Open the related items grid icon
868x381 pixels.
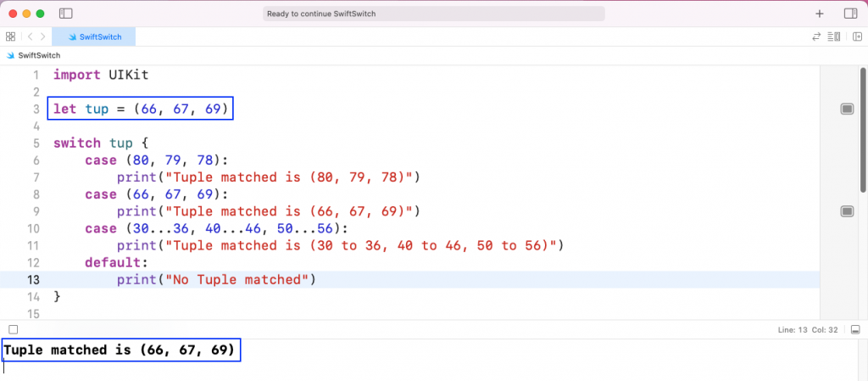click(x=10, y=36)
